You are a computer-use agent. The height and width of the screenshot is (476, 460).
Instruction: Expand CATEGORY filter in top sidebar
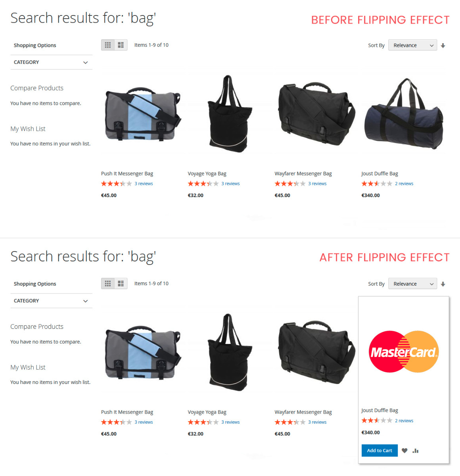pos(51,62)
